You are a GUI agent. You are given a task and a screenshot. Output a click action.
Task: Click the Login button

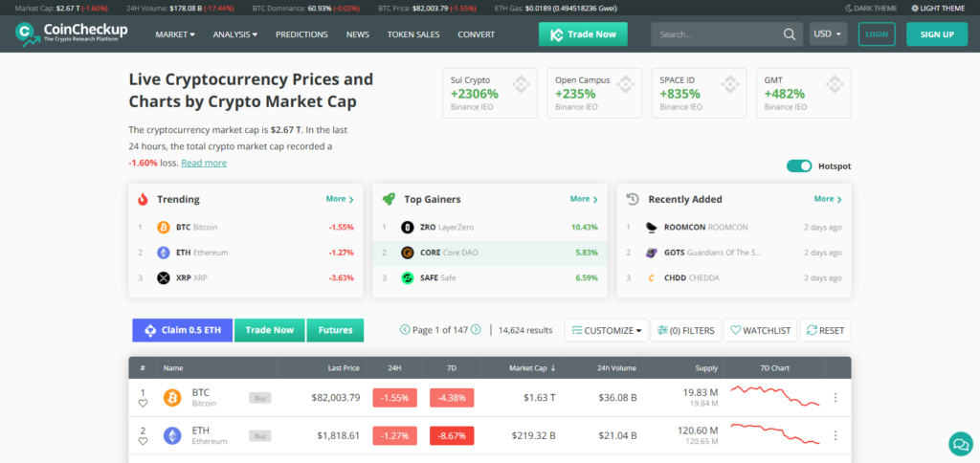pos(877,34)
